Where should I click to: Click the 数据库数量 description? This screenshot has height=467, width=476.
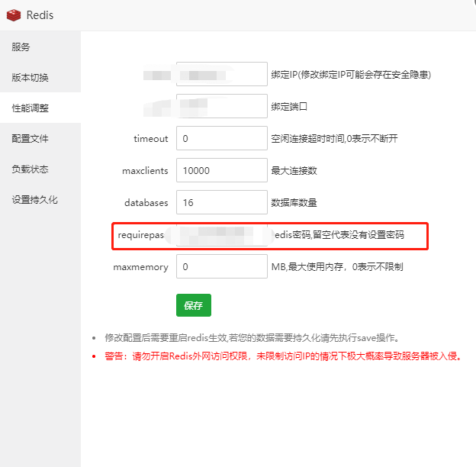(294, 203)
